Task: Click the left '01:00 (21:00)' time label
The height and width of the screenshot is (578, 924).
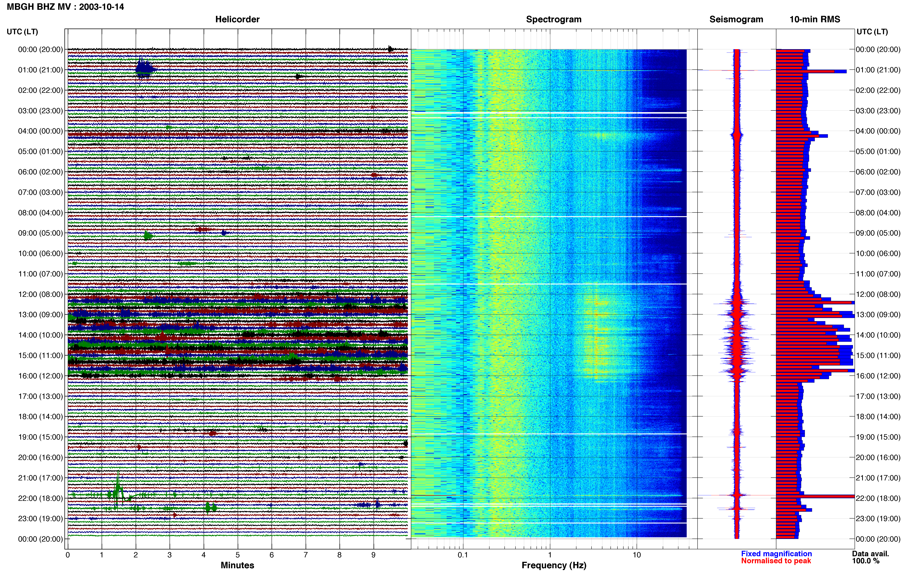Action: click(x=41, y=70)
